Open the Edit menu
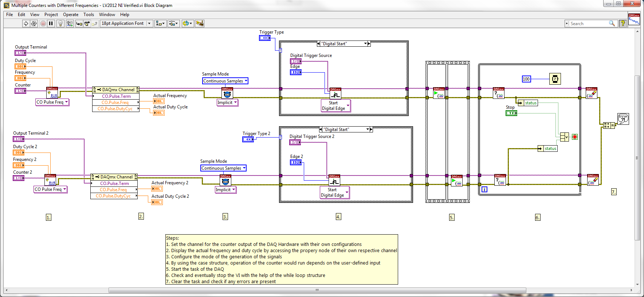The height and width of the screenshot is (297, 644). [21, 15]
